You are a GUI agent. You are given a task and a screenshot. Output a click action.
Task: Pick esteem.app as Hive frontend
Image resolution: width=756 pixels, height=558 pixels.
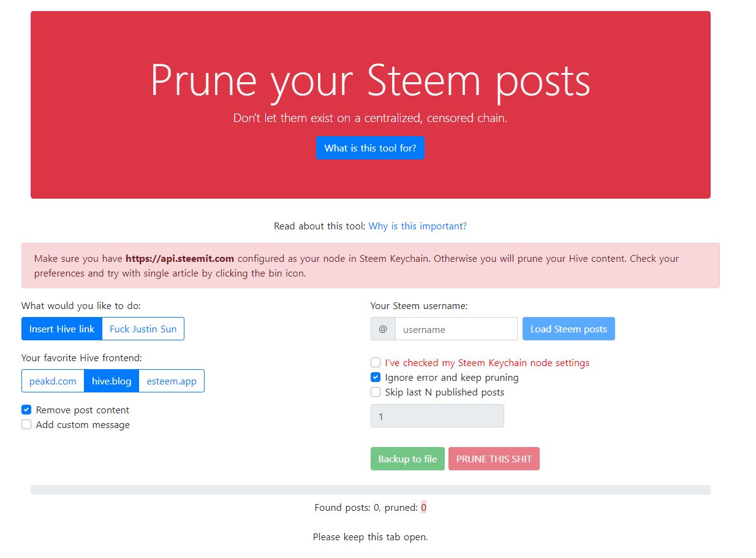click(172, 381)
